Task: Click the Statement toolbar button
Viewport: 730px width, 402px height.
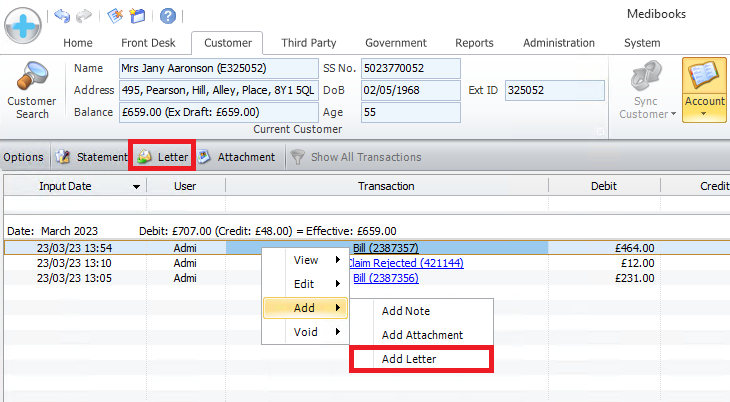Action: coord(91,157)
